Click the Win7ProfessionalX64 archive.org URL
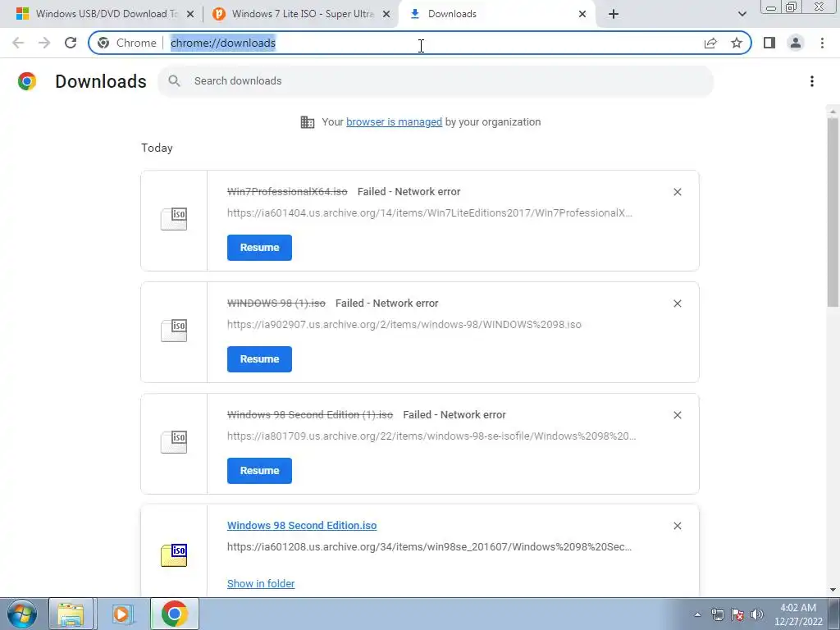Viewport: 840px width, 630px height. click(430, 212)
